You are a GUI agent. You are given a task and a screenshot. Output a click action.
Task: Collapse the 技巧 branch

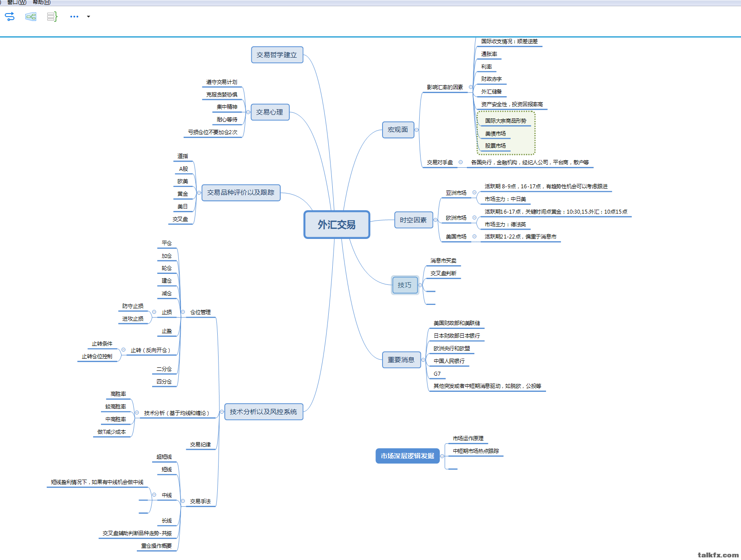421,285
